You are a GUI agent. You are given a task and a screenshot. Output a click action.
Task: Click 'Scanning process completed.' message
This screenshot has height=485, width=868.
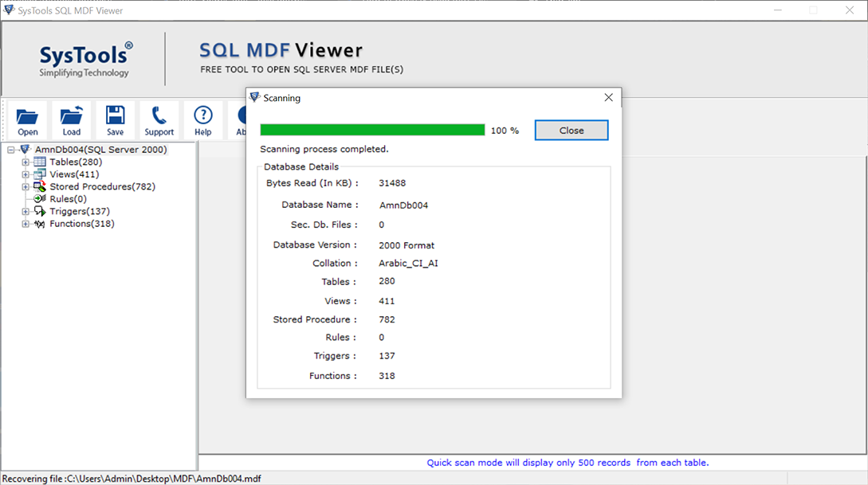[324, 149]
